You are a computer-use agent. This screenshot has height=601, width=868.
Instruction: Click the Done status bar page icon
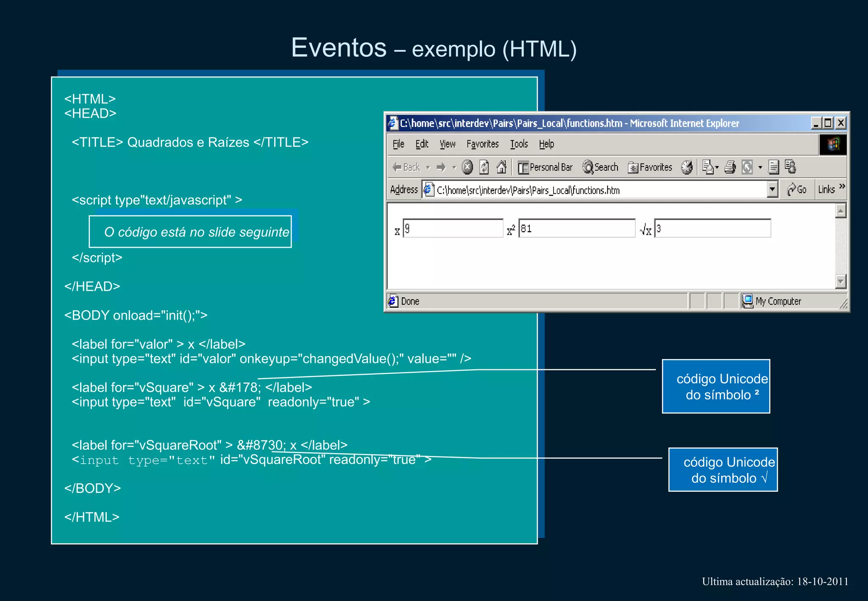(x=393, y=301)
